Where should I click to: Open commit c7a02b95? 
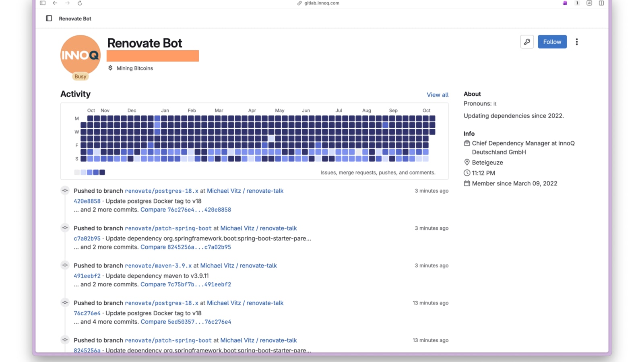click(x=87, y=239)
